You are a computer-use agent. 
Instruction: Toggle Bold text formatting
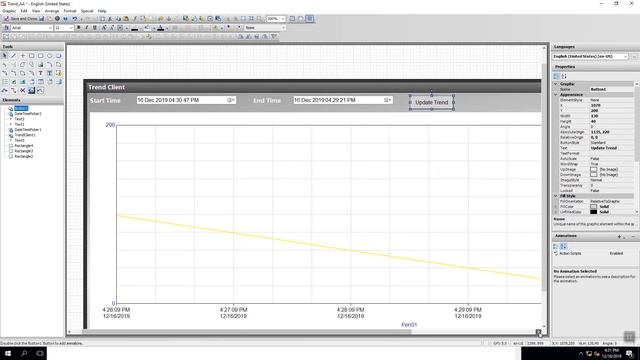(78, 28)
